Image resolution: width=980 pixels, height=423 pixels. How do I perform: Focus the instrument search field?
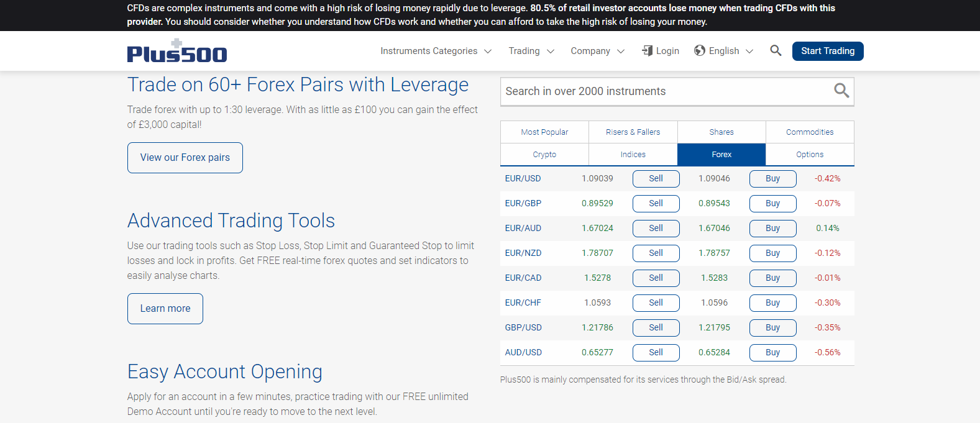[x=677, y=91]
